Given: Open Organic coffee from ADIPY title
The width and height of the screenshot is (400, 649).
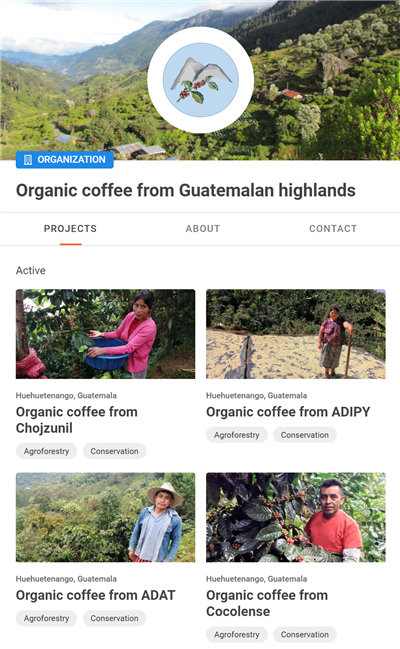Looking at the screenshot, I should coord(288,412).
